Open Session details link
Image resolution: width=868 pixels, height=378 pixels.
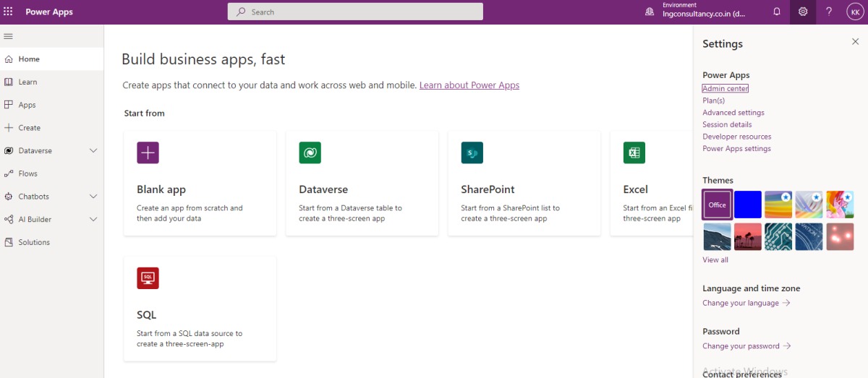tap(727, 124)
